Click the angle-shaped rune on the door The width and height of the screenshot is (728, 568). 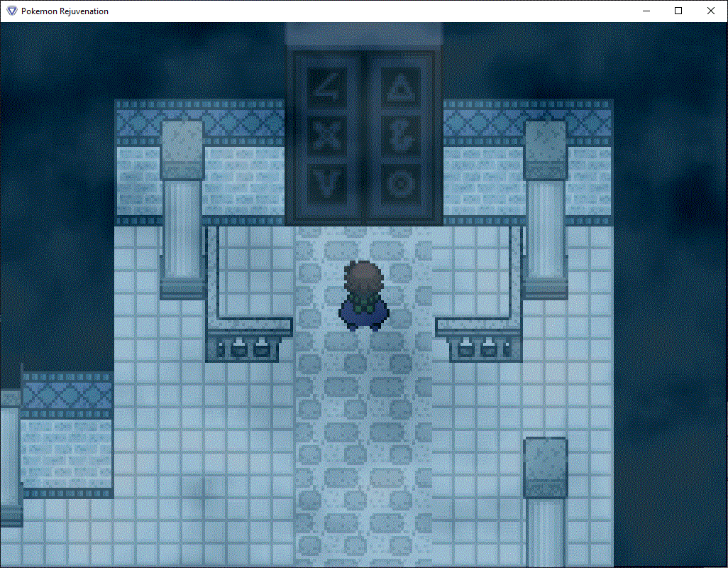click(327, 88)
